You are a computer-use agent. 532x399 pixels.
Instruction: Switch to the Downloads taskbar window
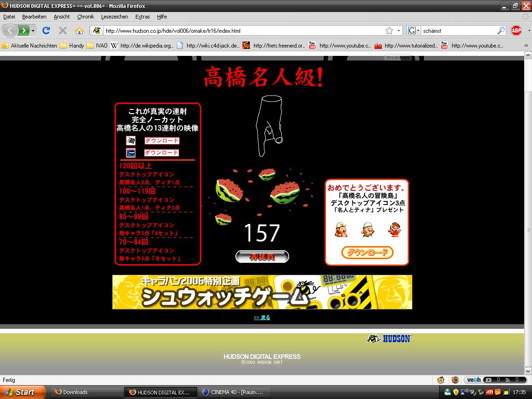click(x=86, y=392)
